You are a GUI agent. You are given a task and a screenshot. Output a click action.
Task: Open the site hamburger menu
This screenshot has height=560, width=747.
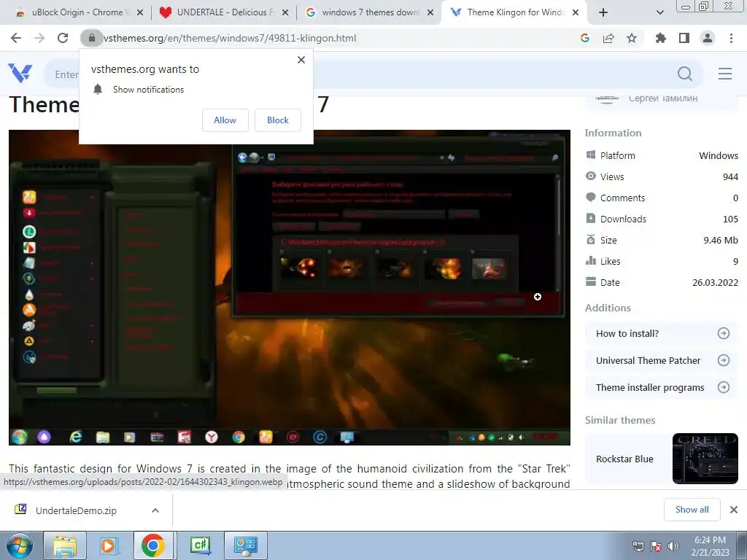725,74
